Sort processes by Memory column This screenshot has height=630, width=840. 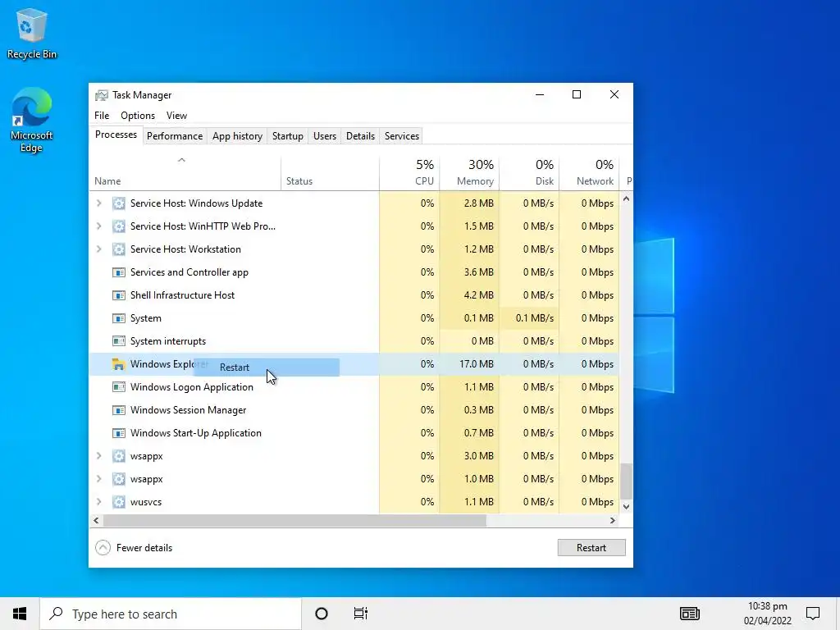[x=469, y=173]
